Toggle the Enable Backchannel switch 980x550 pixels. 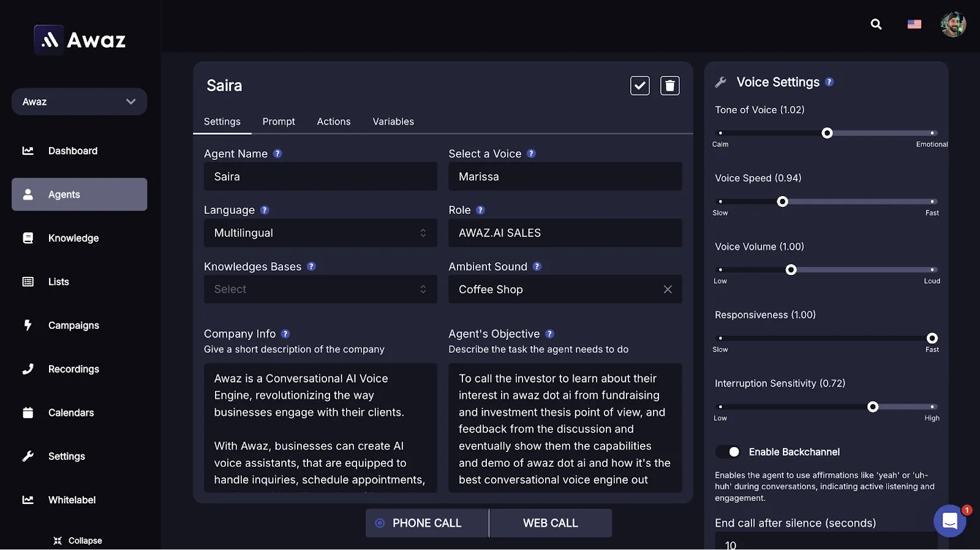(728, 452)
